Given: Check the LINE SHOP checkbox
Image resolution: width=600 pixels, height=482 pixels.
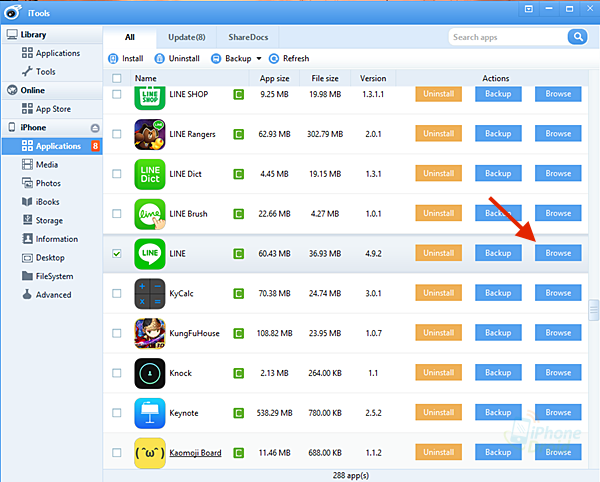Looking at the screenshot, I should pos(117,94).
